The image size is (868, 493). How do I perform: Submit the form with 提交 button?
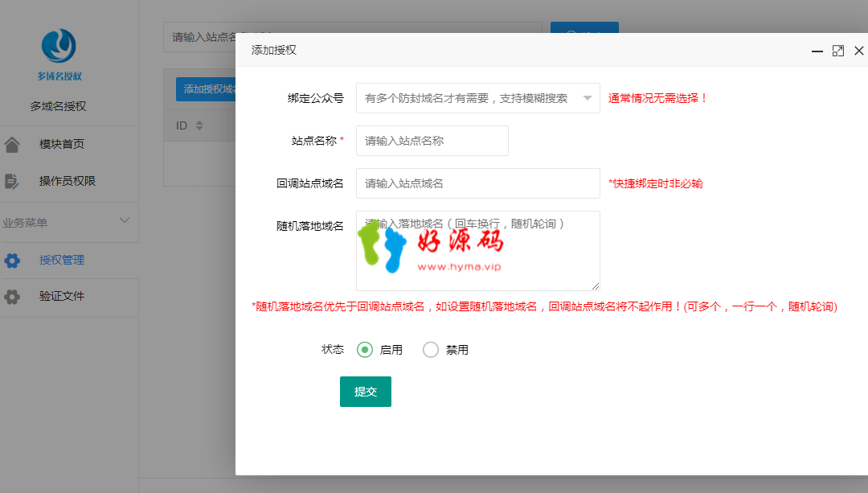[x=366, y=392]
